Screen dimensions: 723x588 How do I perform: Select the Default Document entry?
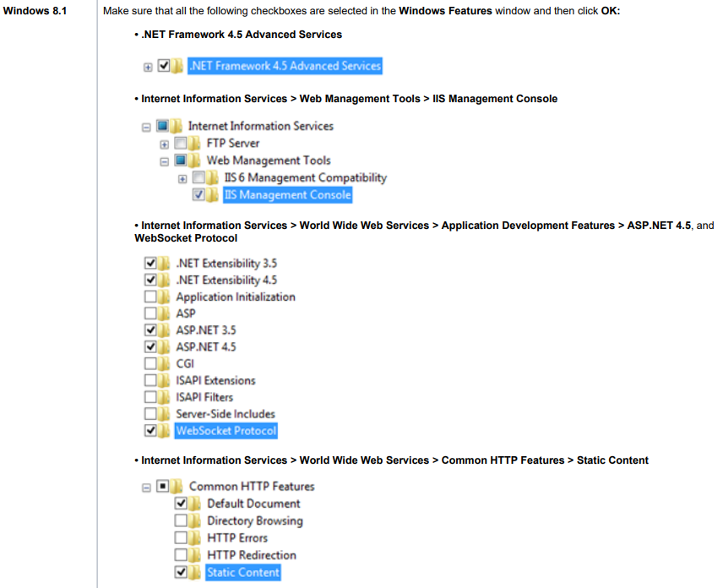tap(253, 504)
